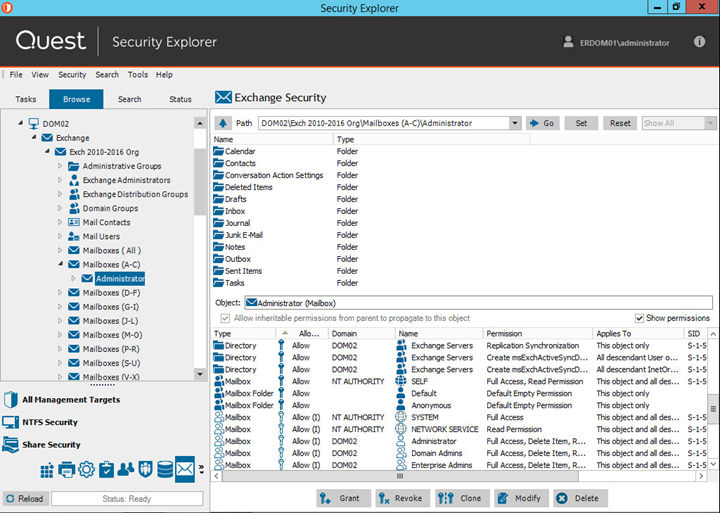This screenshot has height=513, width=720.
Task: Open the Path dropdown list
Action: [515, 123]
